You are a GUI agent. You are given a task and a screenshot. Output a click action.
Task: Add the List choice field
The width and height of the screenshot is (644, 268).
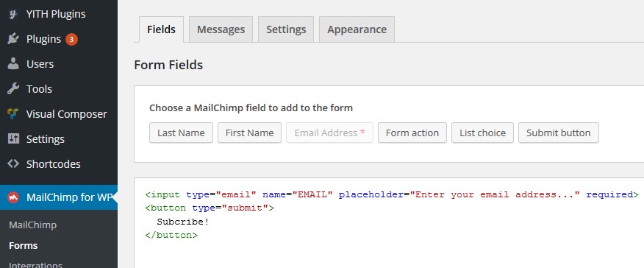(x=482, y=133)
